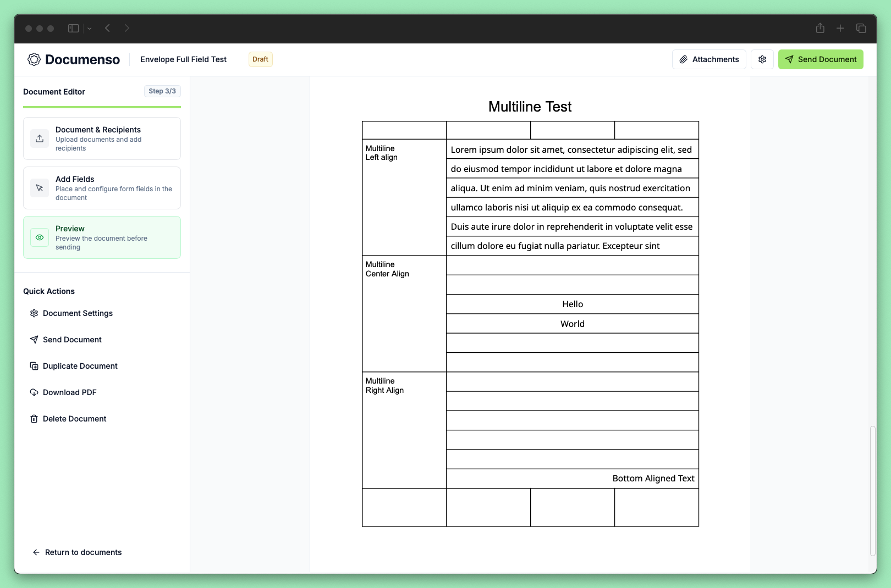Click the eye icon in the Preview step
The height and width of the screenshot is (588, 891).
pyautogui.click(x=39, y=237)
